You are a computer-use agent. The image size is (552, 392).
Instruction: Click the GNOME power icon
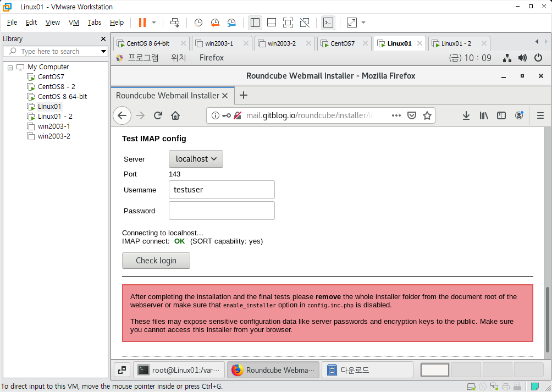click(538, 58)
